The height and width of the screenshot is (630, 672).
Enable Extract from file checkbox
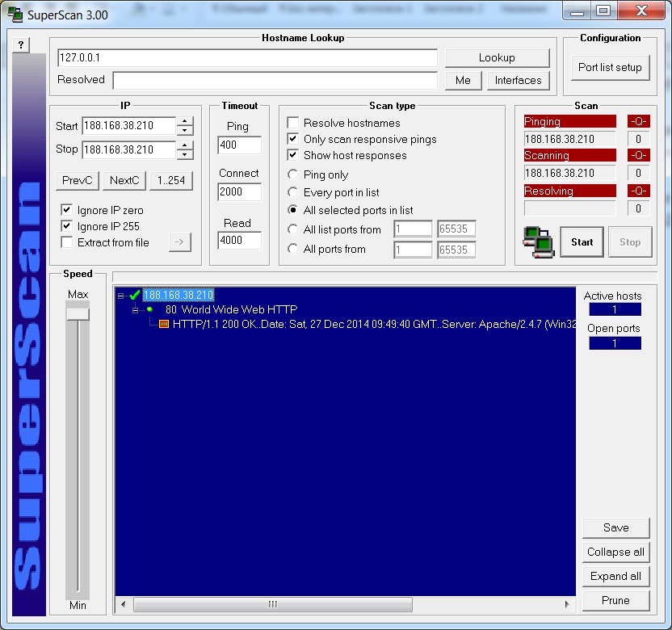click(x=66, y=242)
